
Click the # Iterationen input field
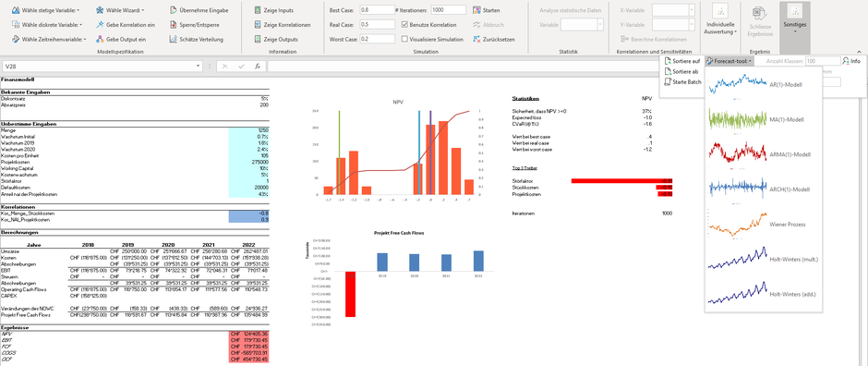pos(448,10)
